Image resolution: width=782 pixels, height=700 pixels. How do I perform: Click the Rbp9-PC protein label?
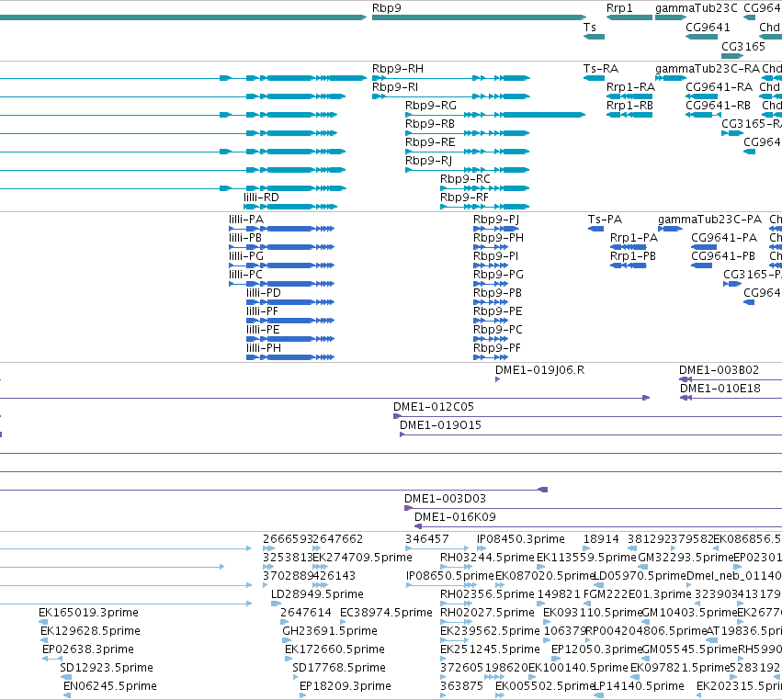tap(498, 331)
